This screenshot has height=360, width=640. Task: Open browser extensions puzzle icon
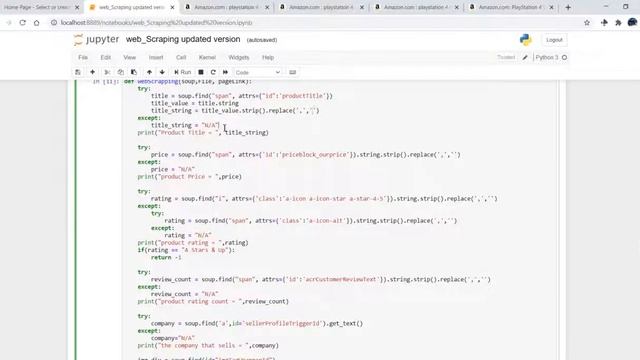[x=618, y=23]
